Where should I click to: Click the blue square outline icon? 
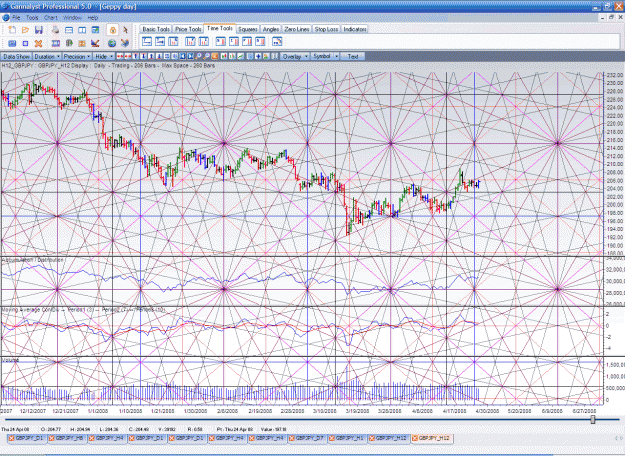point(26,43)
